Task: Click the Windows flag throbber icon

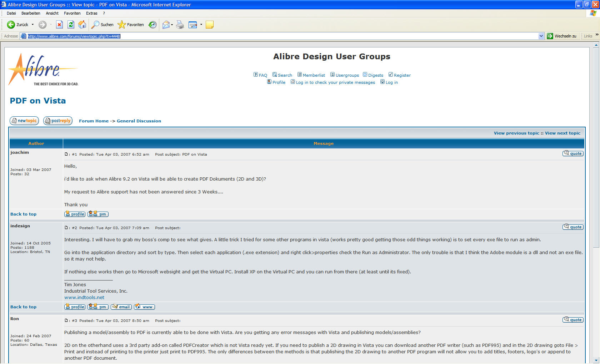Action: (x=593, y=13)
